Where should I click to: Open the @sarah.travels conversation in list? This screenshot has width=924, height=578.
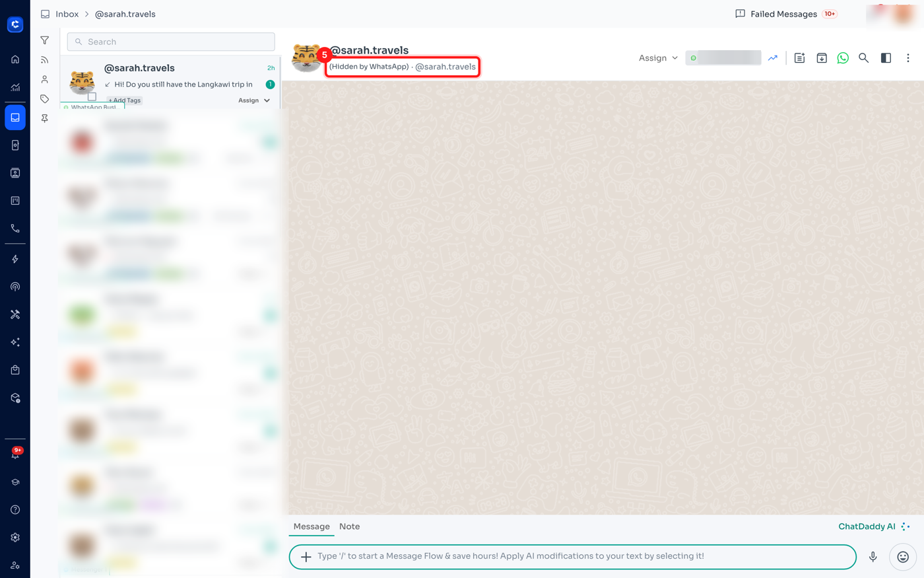tap(170, 83)
